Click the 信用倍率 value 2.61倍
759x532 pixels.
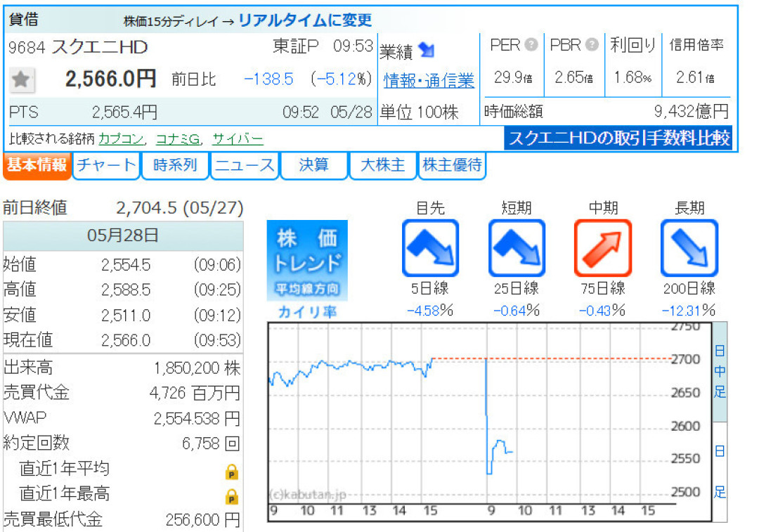(695, 77)
